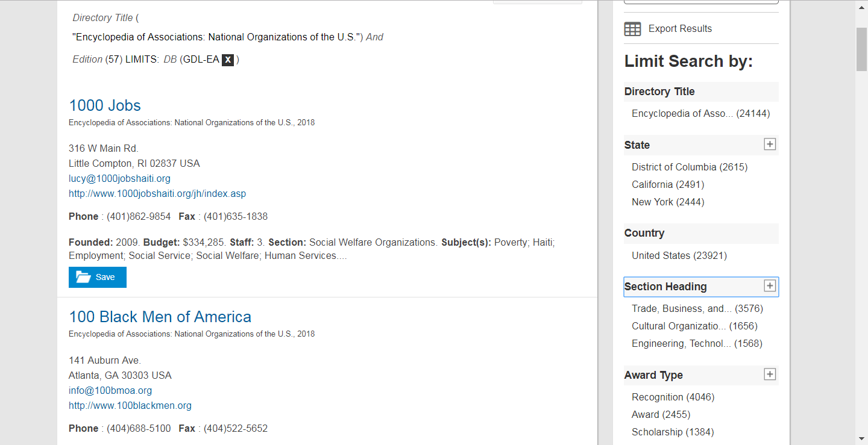Click the Export Results link

coord(680,28)
